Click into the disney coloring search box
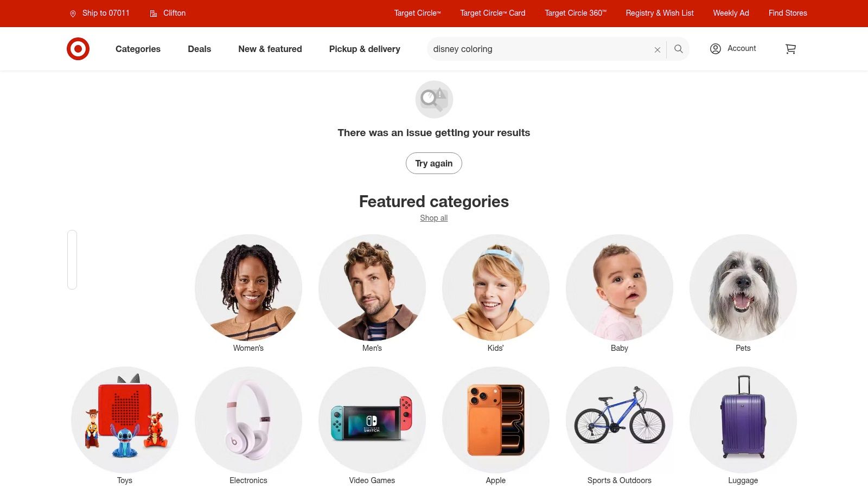Viewport: 868px width, 488px height. pos(540,49)
